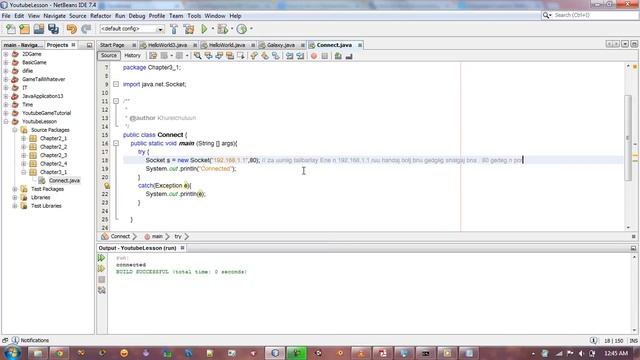This screenshot has height=360, width=640.
Task: Open Output panel settings with the bottom gutter icon
Action: (x=102, y=290)
